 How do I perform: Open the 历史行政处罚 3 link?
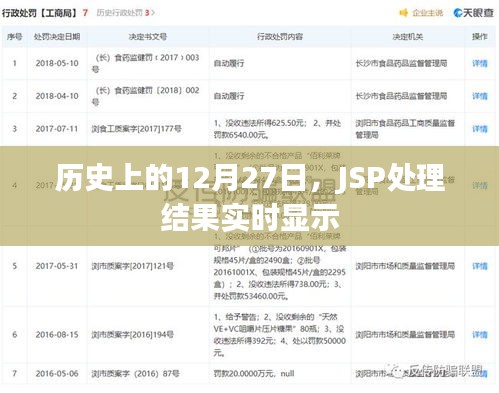click(x=123, y=13)
